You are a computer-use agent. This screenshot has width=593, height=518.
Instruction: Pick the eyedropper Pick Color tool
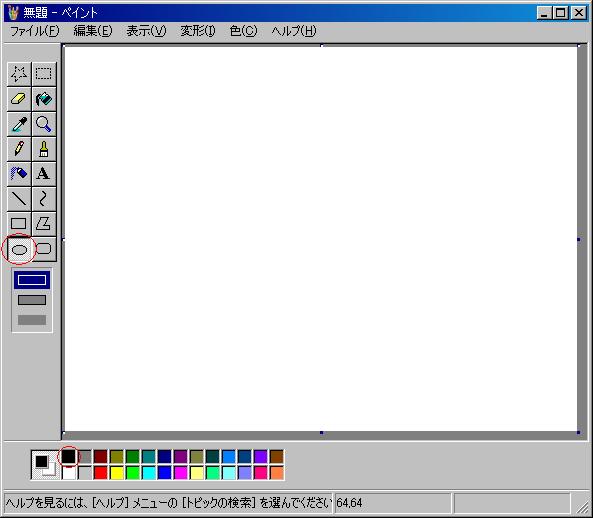click(x=19, y=124)
